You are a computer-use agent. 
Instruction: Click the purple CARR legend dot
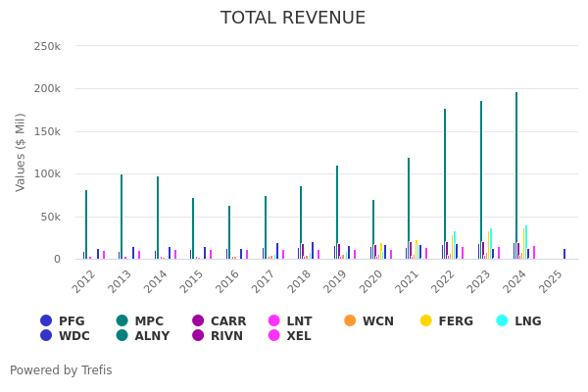point(198,320)
